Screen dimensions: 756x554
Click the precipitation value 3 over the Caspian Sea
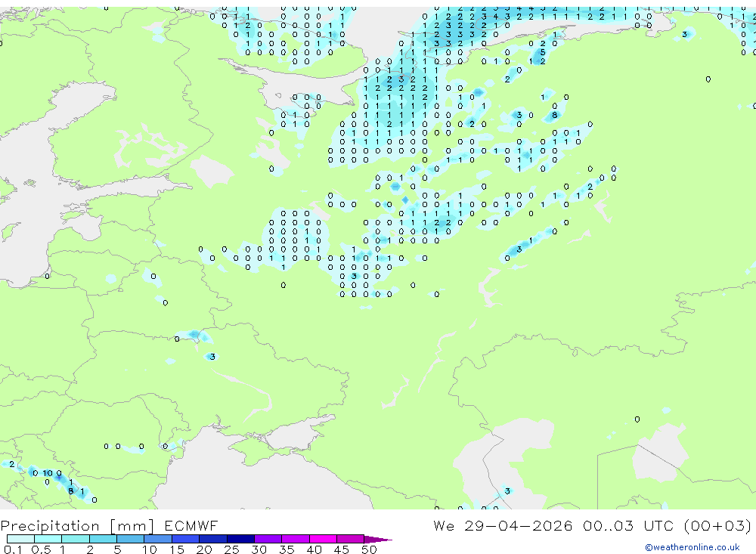507,491
